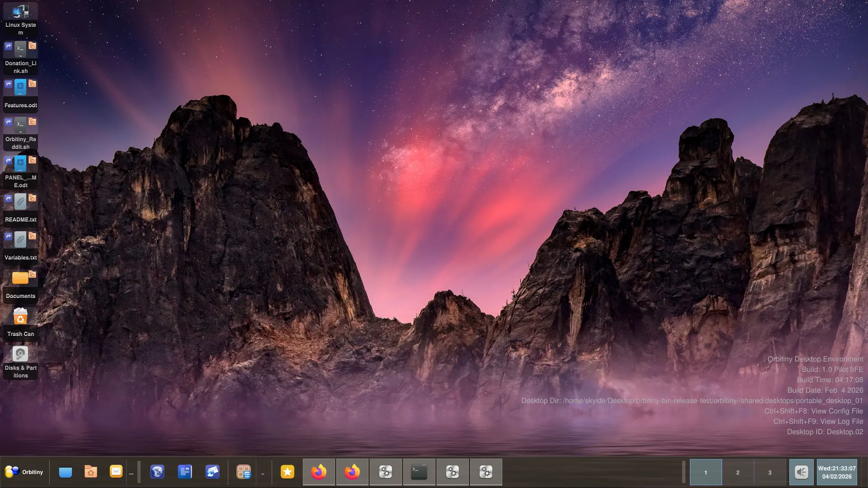Click the clock showing Wed 21:33:07
The height and width of the screenshot is (488, 868).
pyautogui.click(x=836, y=472)
